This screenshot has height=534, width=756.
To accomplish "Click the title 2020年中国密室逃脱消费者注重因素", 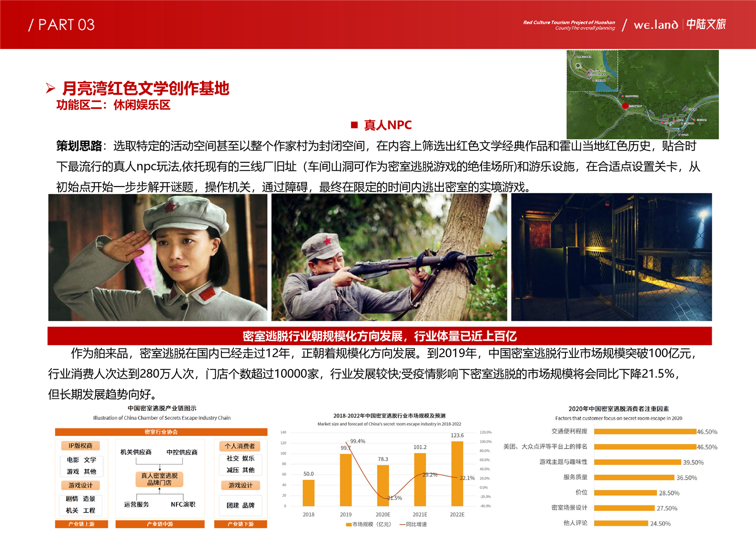I will [618, 409].
